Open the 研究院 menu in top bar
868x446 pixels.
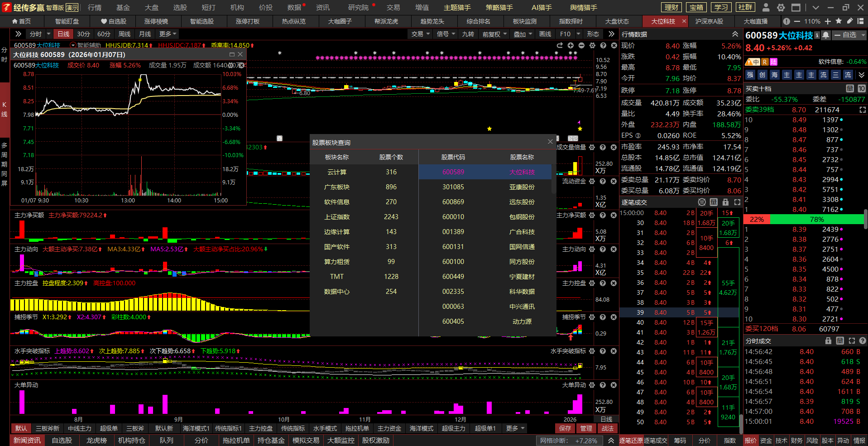358,8
